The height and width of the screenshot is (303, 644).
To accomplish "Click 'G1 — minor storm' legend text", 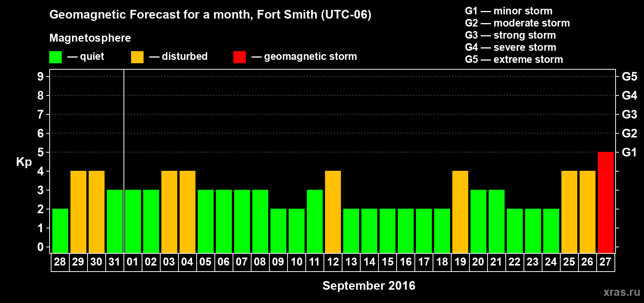I will click(509, 11).
